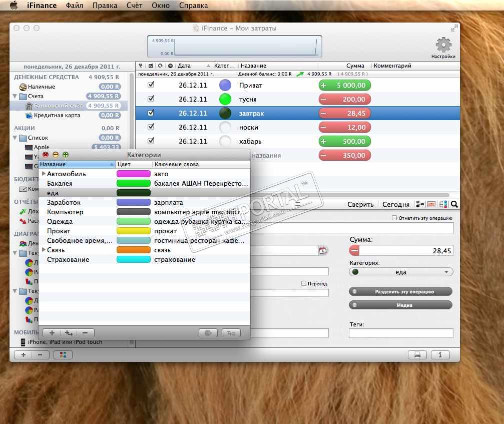Expand the Автомобиль category
The height and width of the screenshot is (424, 504).
(x=44, y=174)
